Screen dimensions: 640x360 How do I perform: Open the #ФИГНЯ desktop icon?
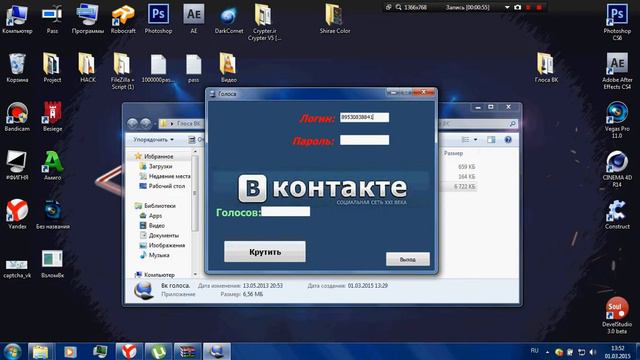tap(17, 166)
